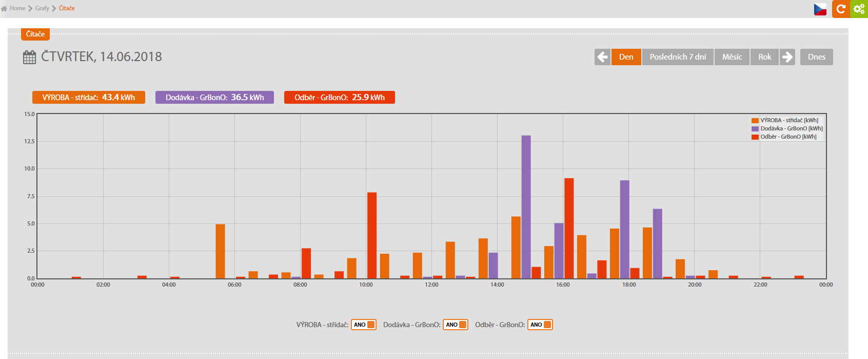The height and width of the screenshot is (359, 868).
Task: Click the Dnes button
Action: point(816,57)
